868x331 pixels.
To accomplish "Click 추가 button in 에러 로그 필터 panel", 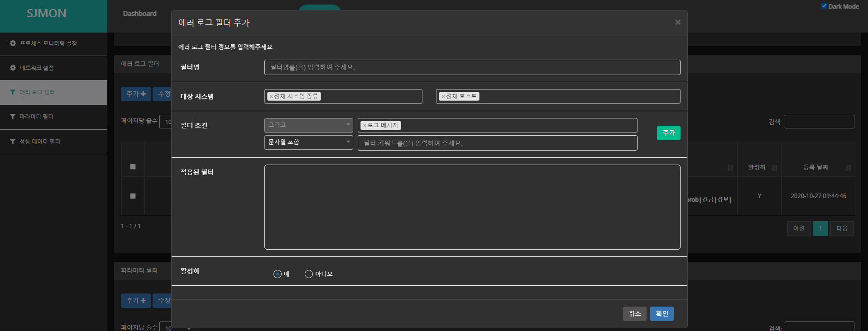I will [x=136, y=94].
